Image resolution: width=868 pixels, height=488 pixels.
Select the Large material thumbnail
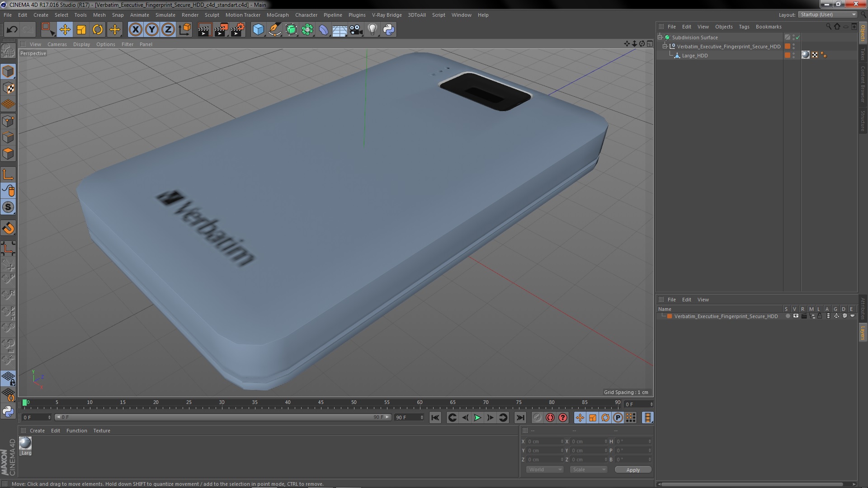pyautogui.click(x=25, y=443)
